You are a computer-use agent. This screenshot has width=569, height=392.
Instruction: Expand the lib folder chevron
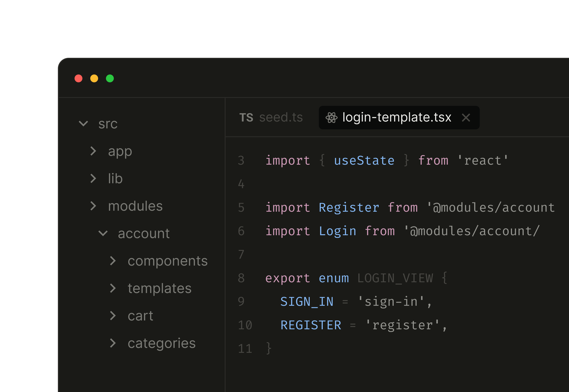[93, 179]
